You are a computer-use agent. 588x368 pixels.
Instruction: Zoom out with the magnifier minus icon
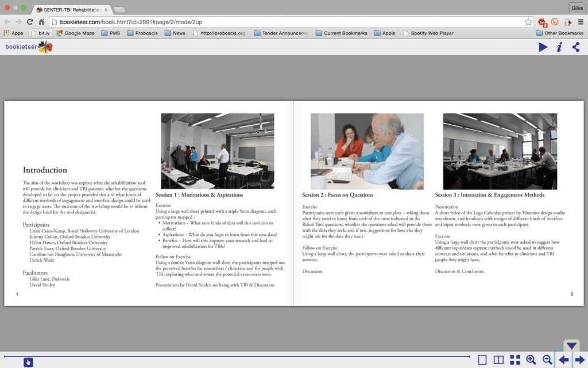(547, 360)
